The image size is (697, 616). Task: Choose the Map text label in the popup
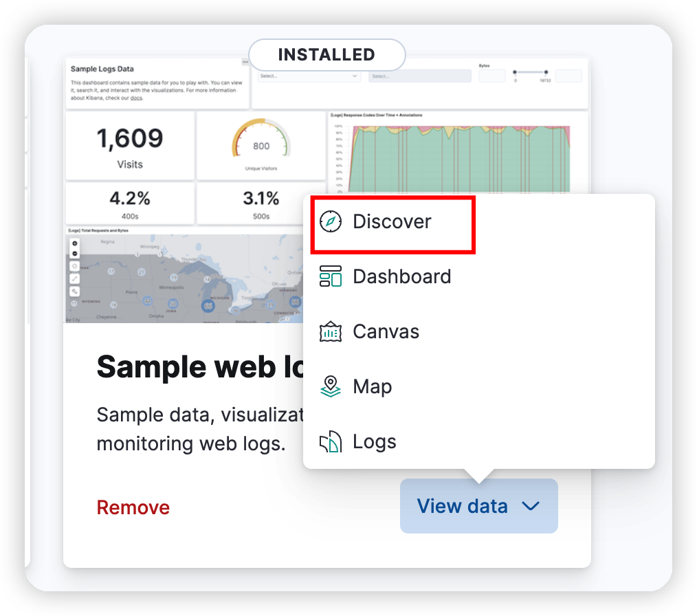(372, 387)
